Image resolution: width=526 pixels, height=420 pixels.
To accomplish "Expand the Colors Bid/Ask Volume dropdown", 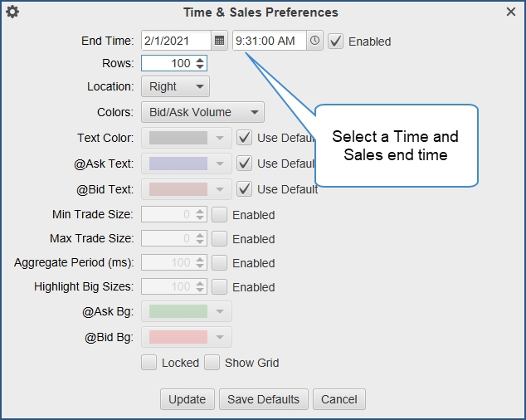I will [x=202, y=112].
